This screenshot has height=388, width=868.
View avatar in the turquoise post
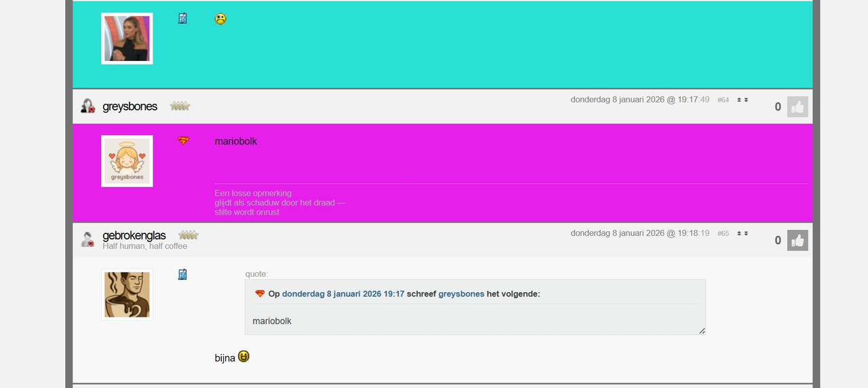[x=127, y=39]
